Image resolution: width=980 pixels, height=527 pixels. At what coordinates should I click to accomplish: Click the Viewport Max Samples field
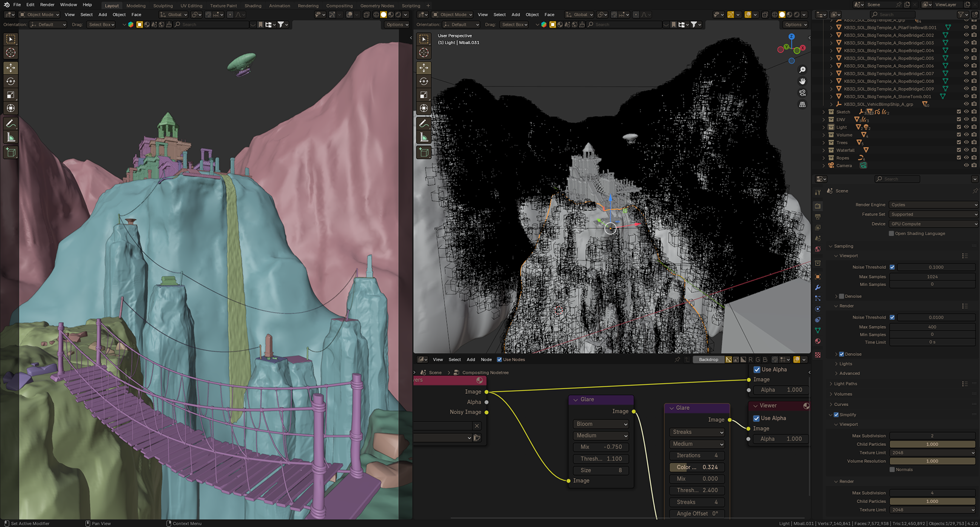coord(932,277)
